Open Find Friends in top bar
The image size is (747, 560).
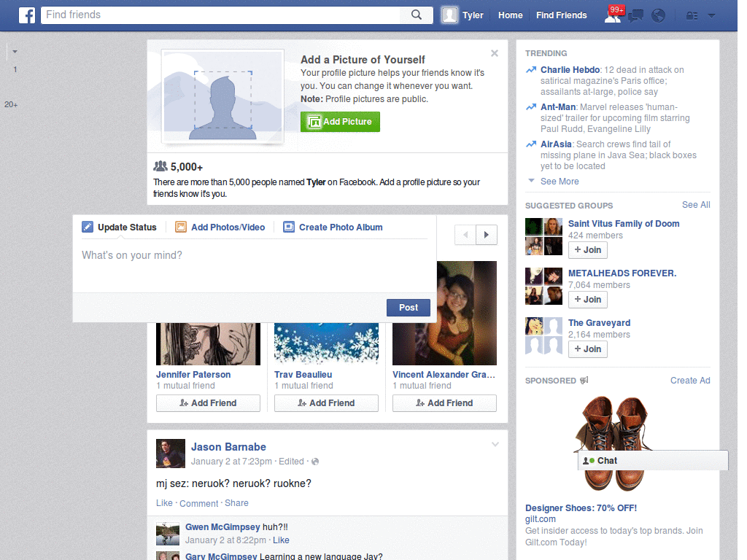tap(561, 15)
